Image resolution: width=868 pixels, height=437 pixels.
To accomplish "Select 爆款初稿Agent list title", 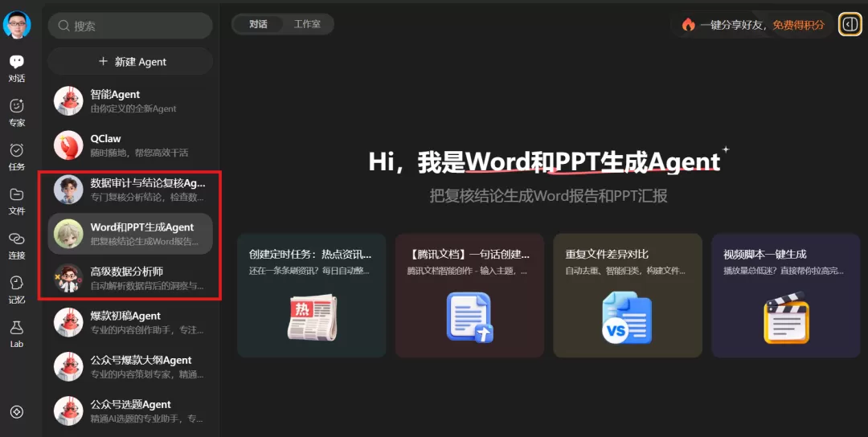I will [x=125, y=316].
